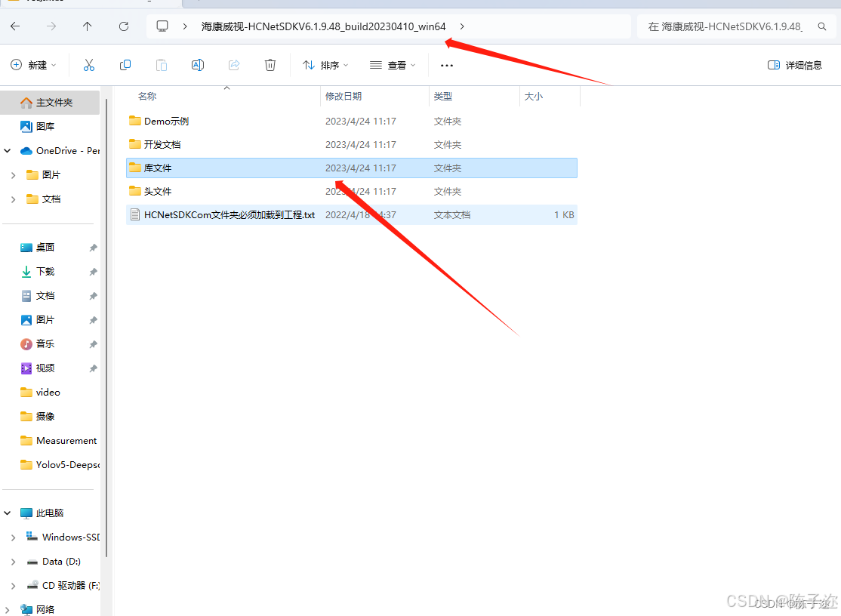Collapse the 此电脑 This PC node
The image size is (841, 616).
coord(8,513)
